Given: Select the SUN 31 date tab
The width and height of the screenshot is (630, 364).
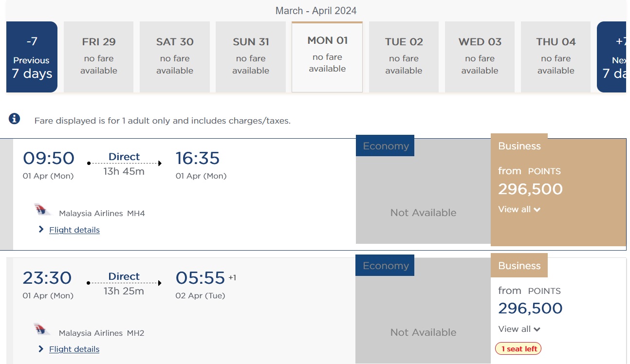Looking at the screenshot, I should (251, 57).
